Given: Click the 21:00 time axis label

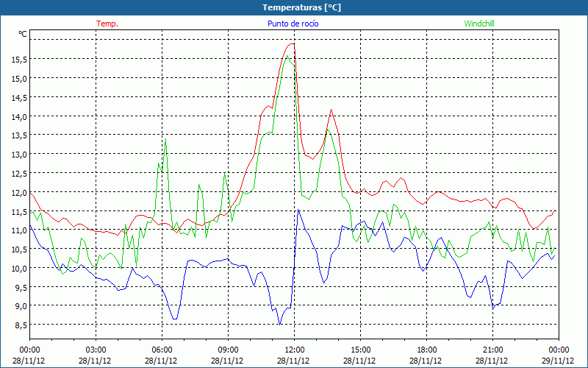Looking at the screenshot, I should 492,350.
